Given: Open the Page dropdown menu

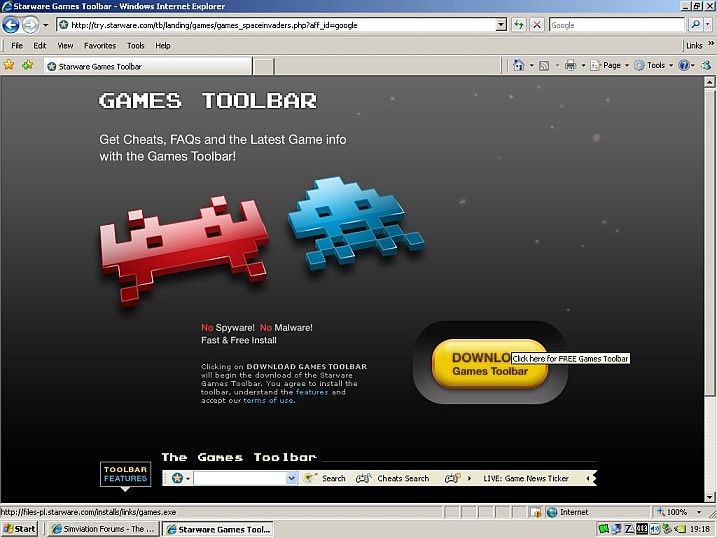Looking at the screenshot, I should 609,65.
